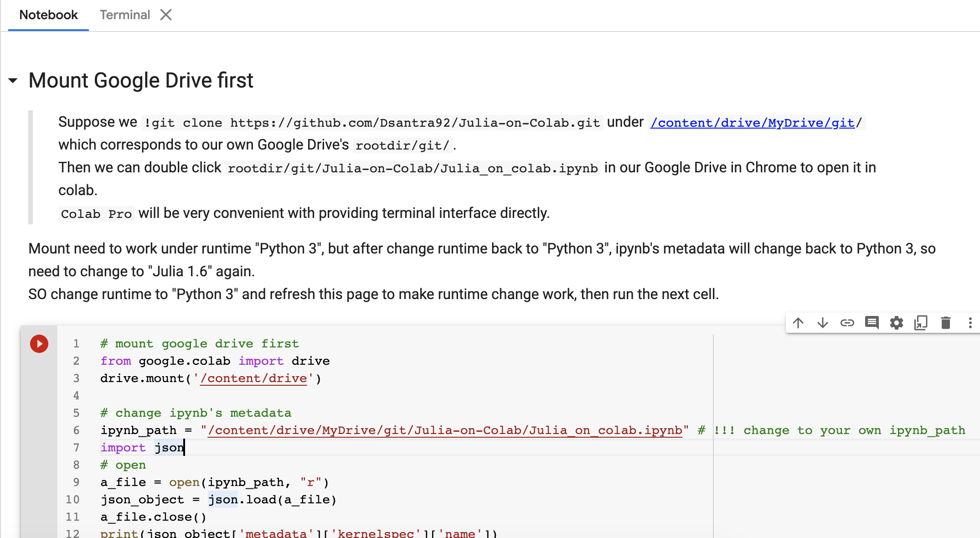Move cell down with arrow icon
This screenshot has height=538, width=980.
pyautogui.click(x=822, y=323)
